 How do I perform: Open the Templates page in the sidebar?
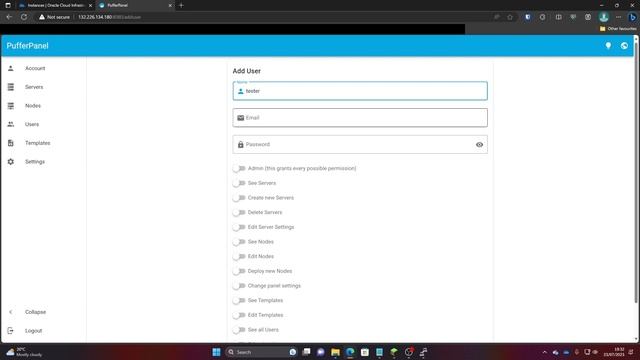[x=43, y=143]
